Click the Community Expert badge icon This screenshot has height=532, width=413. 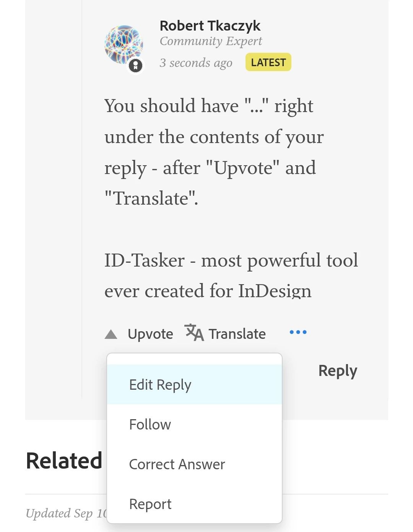coord(135,65)
